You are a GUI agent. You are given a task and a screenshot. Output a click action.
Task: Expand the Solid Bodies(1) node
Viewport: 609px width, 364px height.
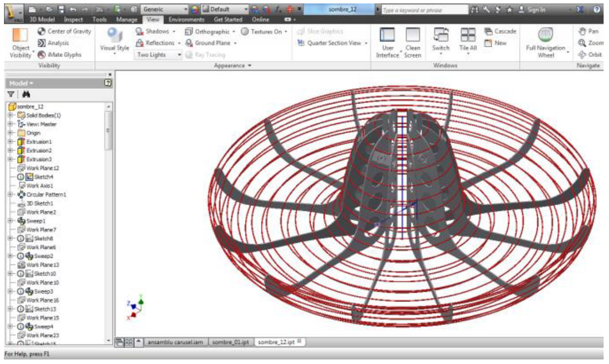(x=11, y=115)
